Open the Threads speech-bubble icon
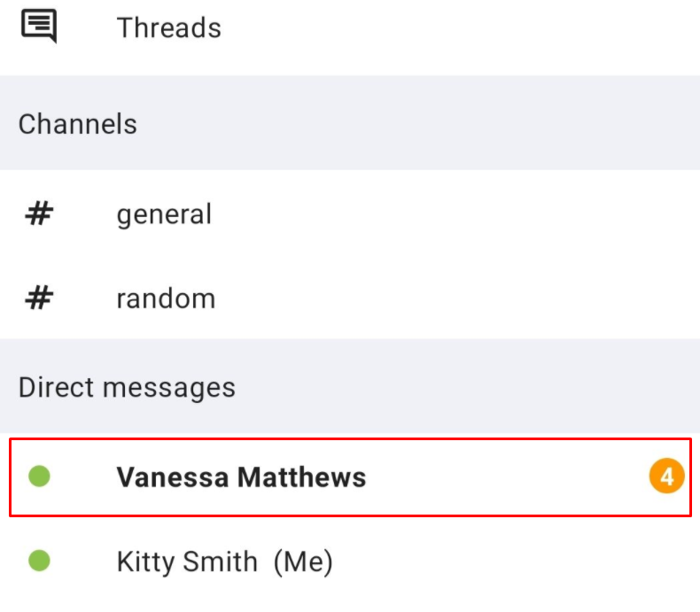Viewport: 700px width, 612px height. (x=39, y=26)
